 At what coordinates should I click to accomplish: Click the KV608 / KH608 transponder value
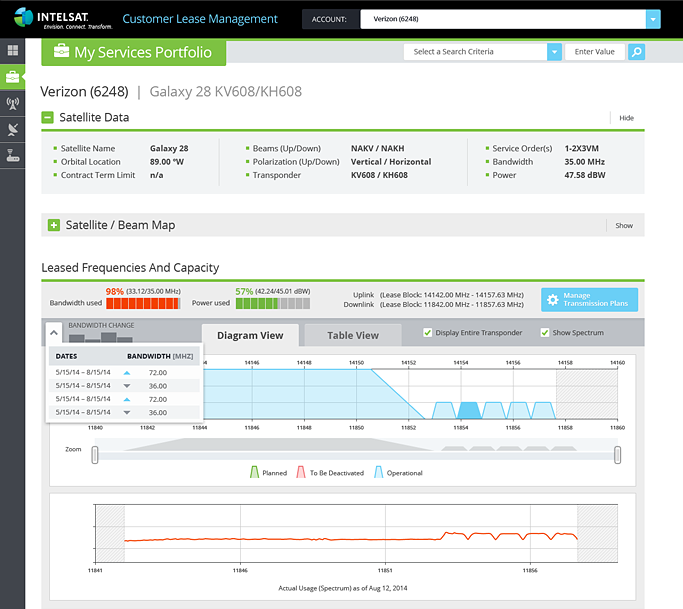click(x=379, y=175)
